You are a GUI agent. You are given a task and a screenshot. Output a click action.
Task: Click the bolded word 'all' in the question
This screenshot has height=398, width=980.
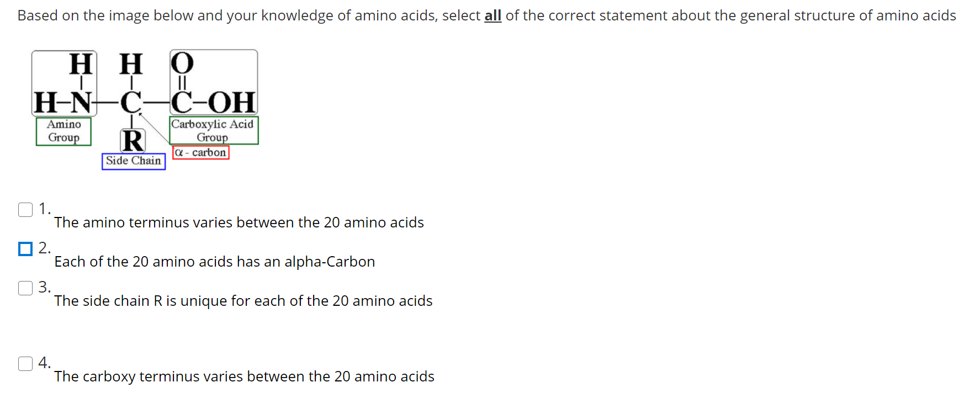point(492,15)
